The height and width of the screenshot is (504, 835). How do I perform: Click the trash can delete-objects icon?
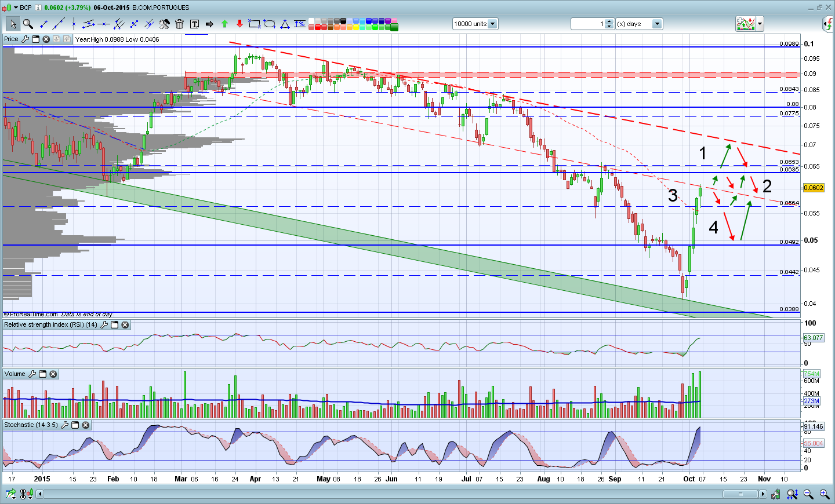(x=179, y=24)
